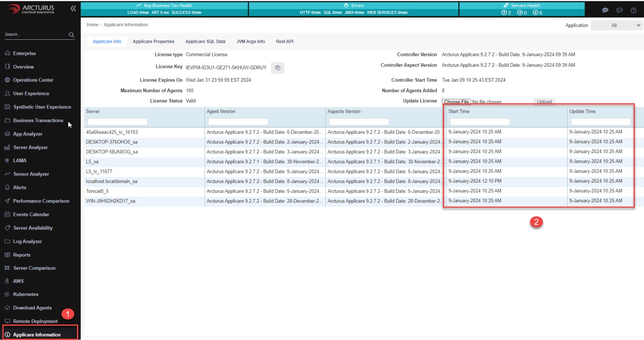Select server row localhost.localdomain_sa

coord(111,182)
